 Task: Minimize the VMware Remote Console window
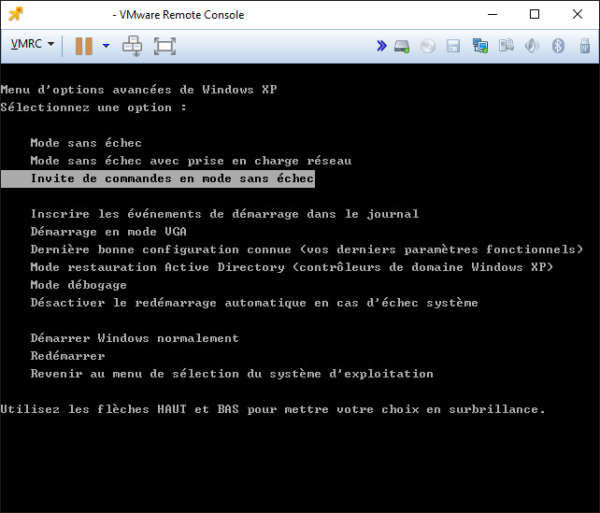pos(492,15)
